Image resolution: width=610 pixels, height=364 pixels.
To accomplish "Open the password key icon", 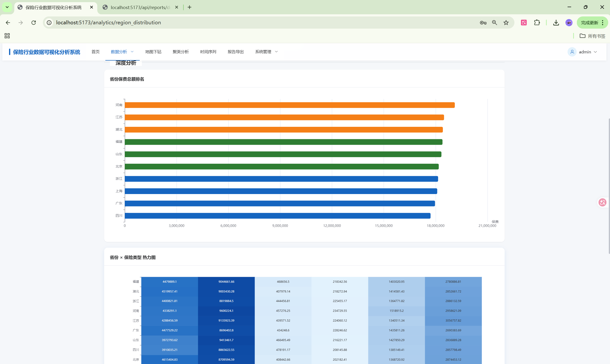I will [x=483, y=23].
